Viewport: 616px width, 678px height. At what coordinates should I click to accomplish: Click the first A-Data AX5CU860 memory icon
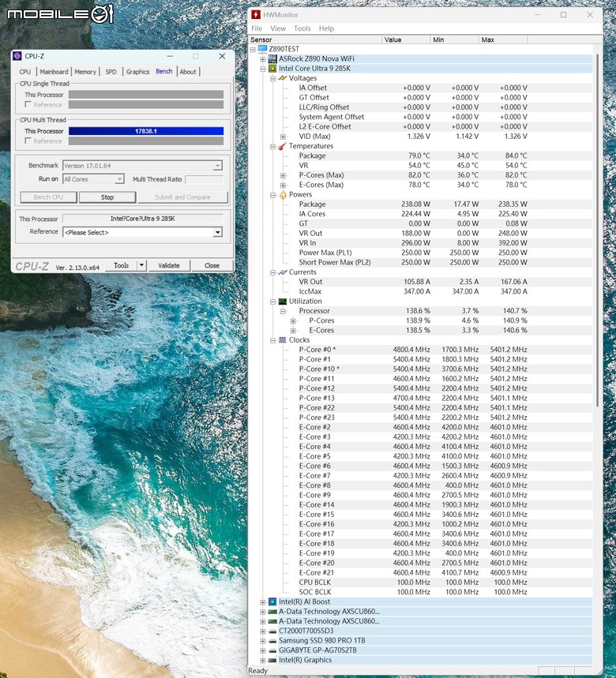click(x=272, y=612)
